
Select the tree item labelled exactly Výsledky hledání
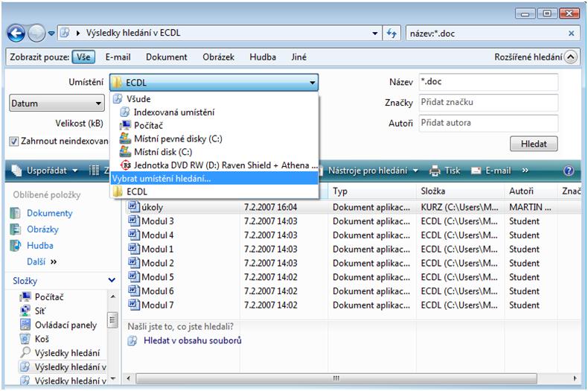pos(67,353)
